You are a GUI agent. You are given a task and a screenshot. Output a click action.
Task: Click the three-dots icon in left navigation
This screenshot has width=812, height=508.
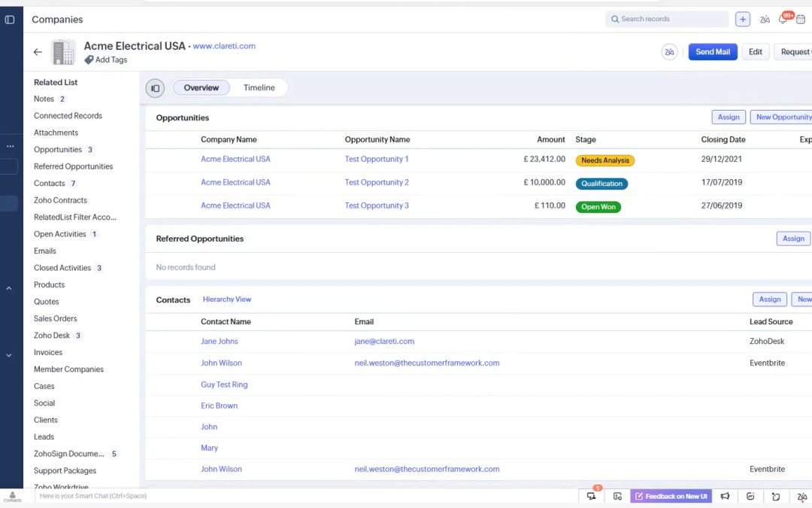point(10,146)
